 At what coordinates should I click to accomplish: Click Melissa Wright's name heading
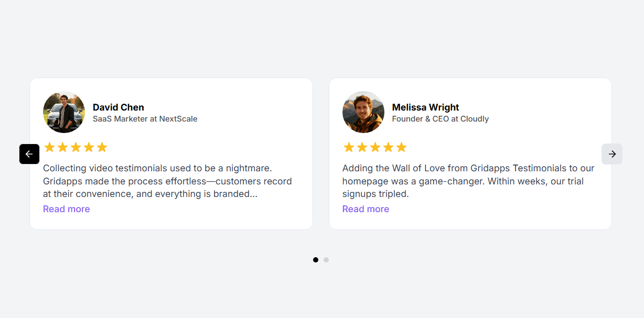pyautogui.click(x=425, y=107)
